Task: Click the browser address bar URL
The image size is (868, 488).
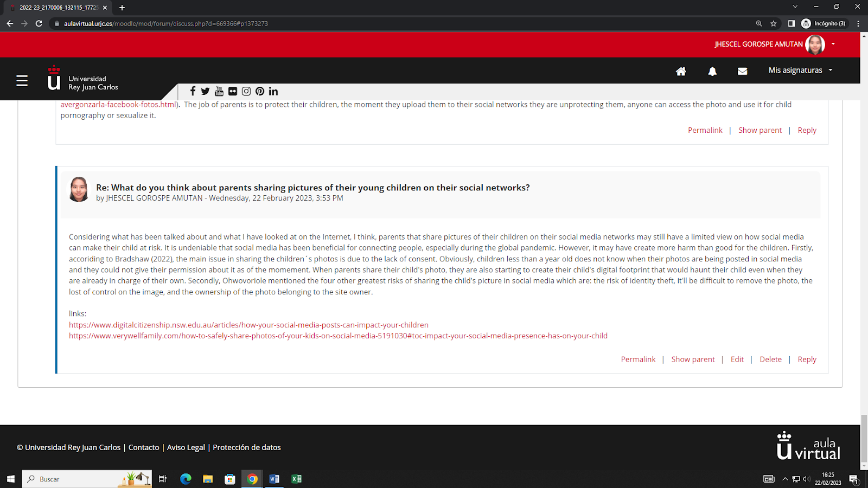Action: (x=166, y=23)
